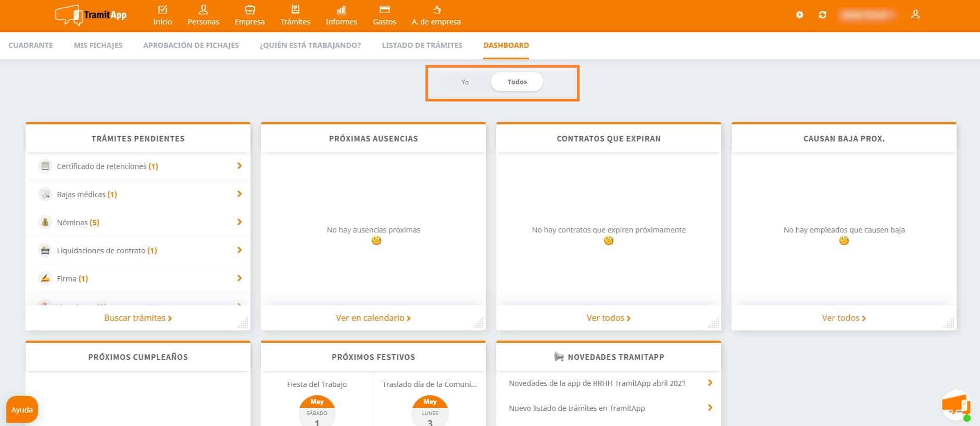Switch to the Cuadrante tab

click(31, 45)
